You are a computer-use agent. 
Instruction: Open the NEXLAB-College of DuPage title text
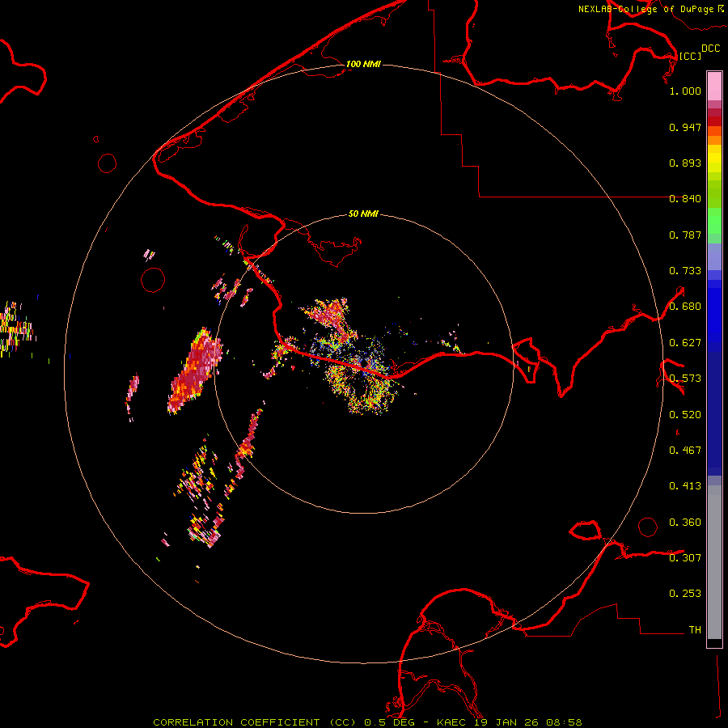point(645,9)
